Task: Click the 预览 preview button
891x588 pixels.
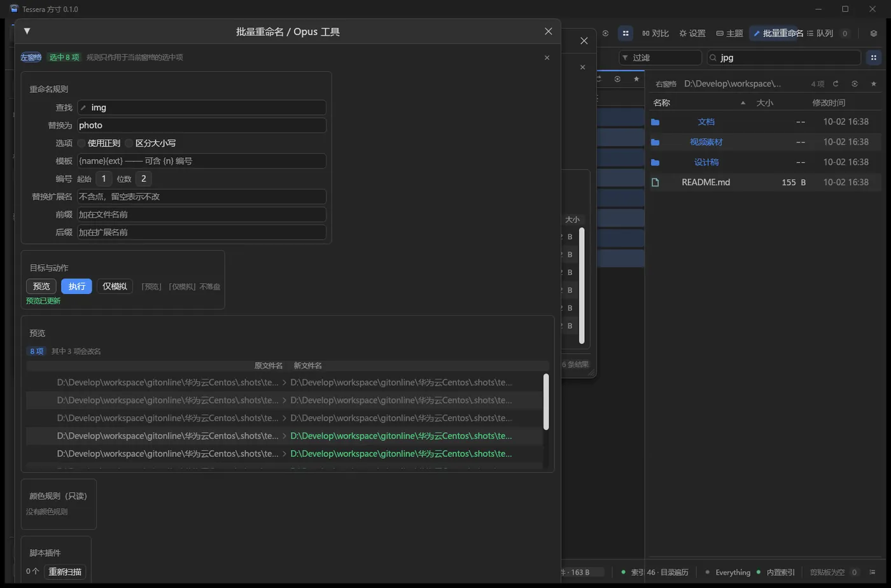Action: pos(41,286)
